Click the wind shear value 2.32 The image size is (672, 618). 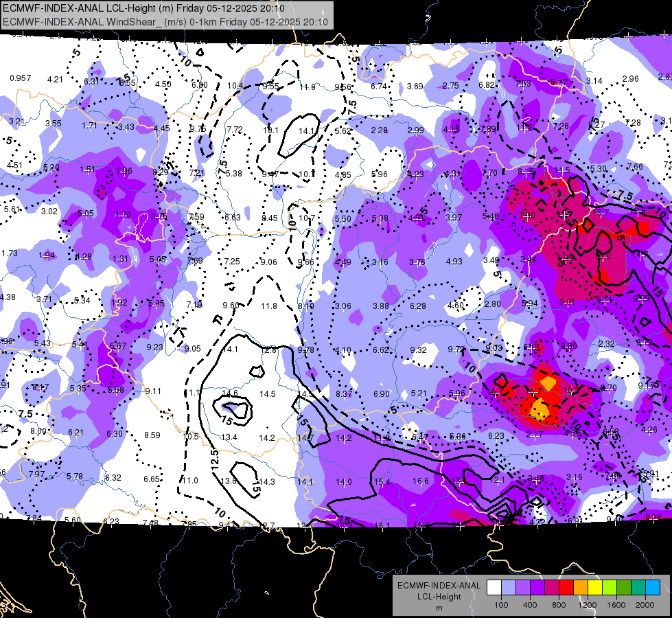(x=606, y=344)
